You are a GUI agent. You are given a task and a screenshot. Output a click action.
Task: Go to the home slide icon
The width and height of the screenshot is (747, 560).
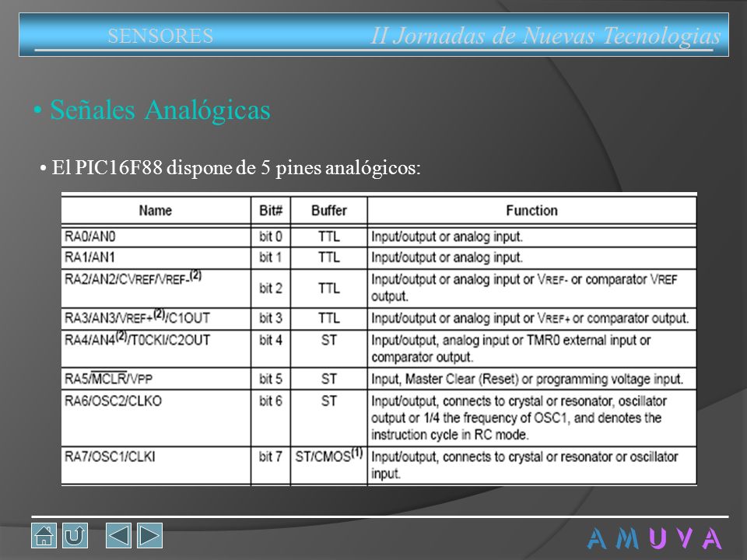pyautogui.click(x=44, y=535)
